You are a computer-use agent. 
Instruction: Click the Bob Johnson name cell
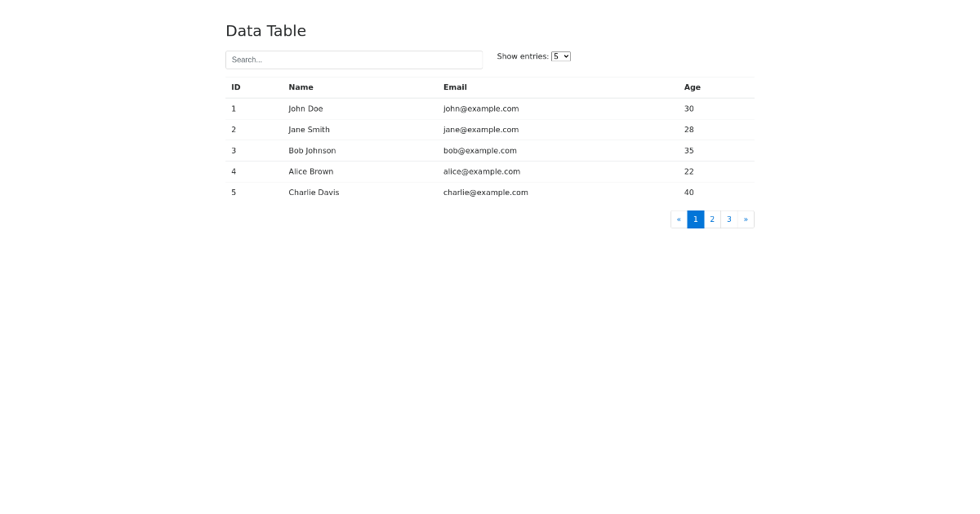pyautogui.click(x=312, y=151)
